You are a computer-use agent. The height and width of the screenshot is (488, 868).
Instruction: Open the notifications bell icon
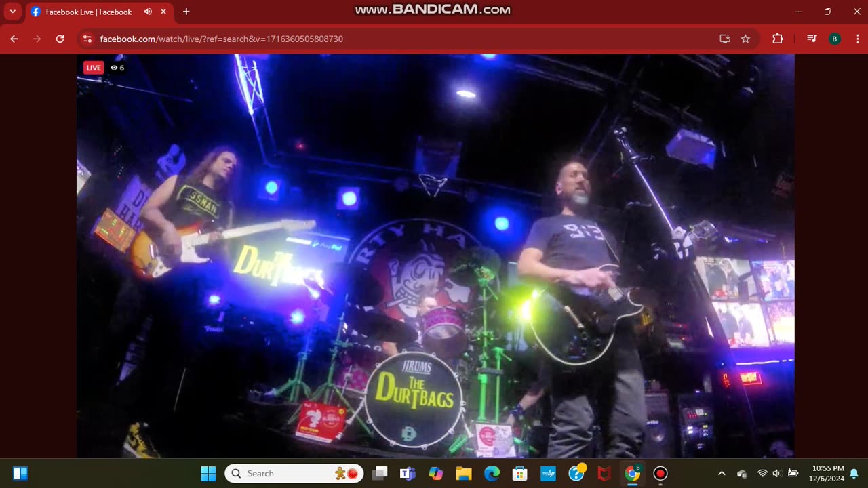point(854,473)
